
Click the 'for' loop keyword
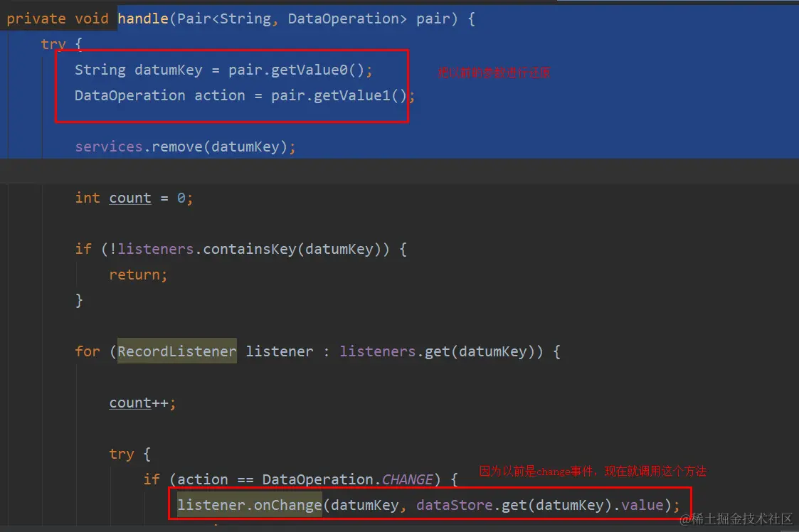coord(88,351)
